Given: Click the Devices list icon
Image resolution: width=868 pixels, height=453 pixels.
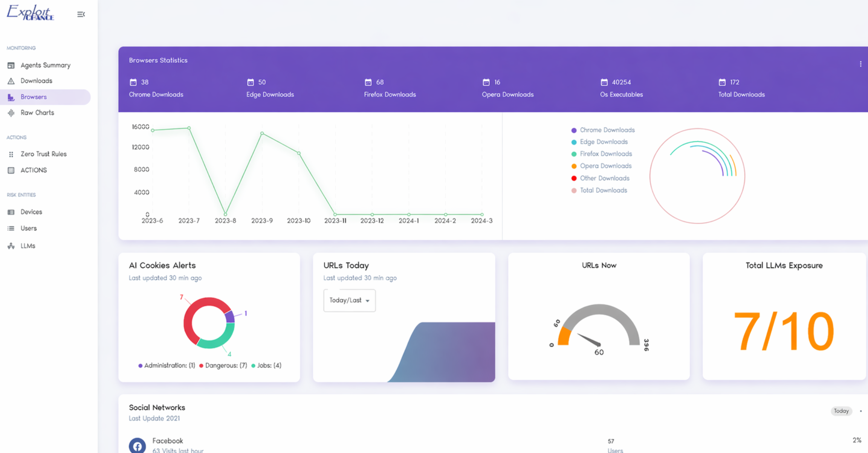Looking at the screenshot, I should [x=11, y=212].
